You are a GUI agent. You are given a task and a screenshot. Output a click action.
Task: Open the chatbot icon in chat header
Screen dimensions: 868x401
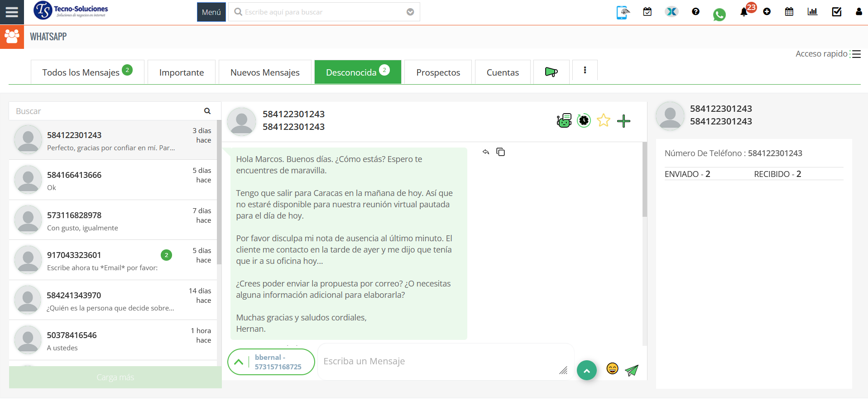(564, 120)
